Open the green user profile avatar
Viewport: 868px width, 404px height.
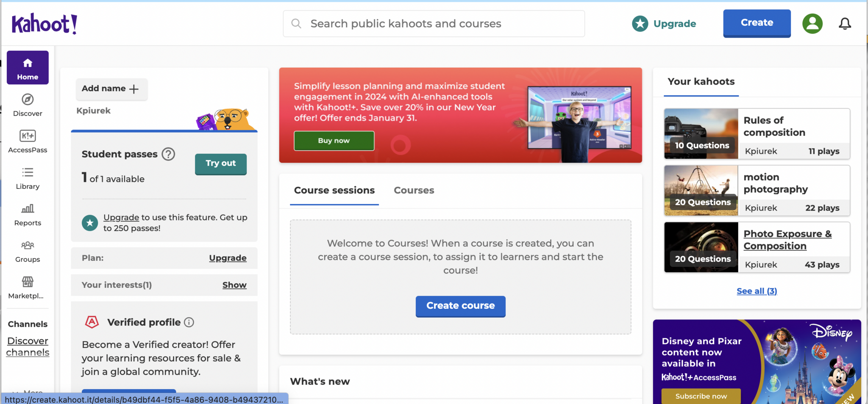click(x=812, y=24)
